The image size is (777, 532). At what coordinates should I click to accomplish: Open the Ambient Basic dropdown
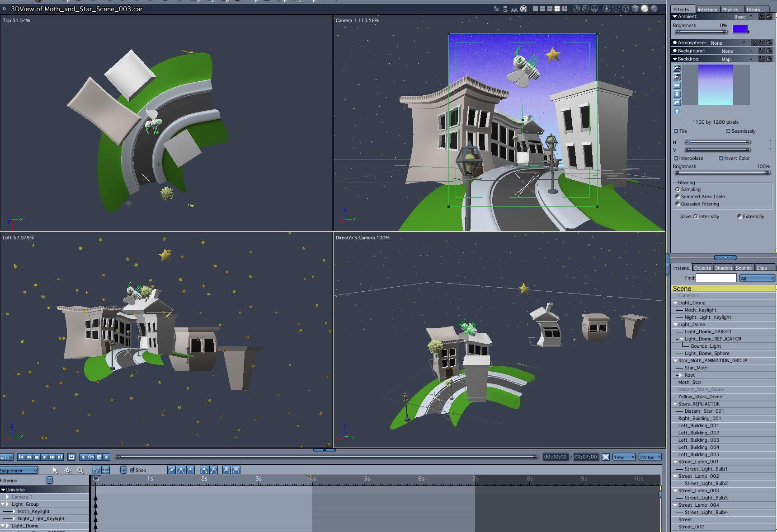(744, 17)
